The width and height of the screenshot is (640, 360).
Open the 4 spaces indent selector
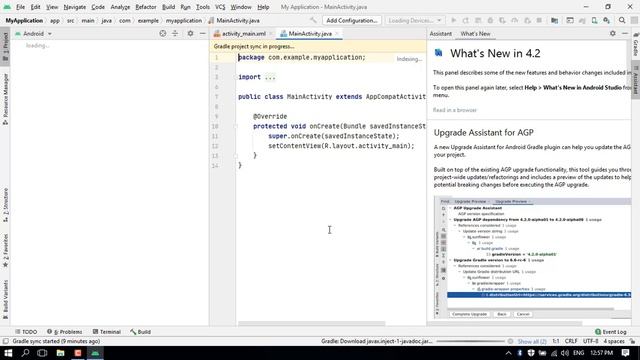tap(614, 341)
